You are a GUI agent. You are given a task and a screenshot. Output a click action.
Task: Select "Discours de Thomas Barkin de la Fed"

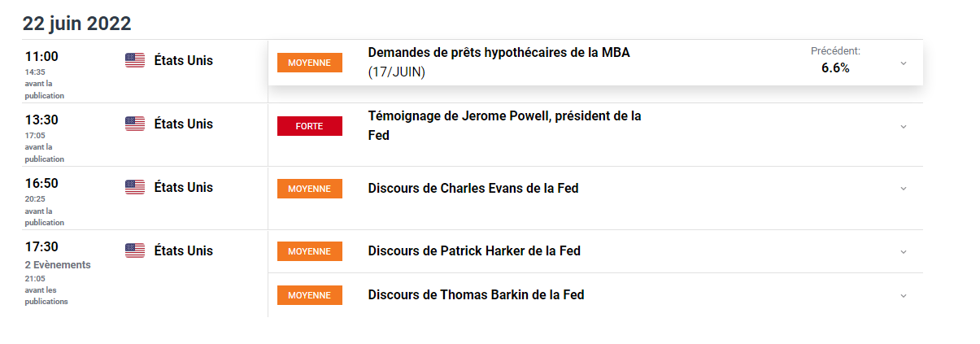coord(476,294)
